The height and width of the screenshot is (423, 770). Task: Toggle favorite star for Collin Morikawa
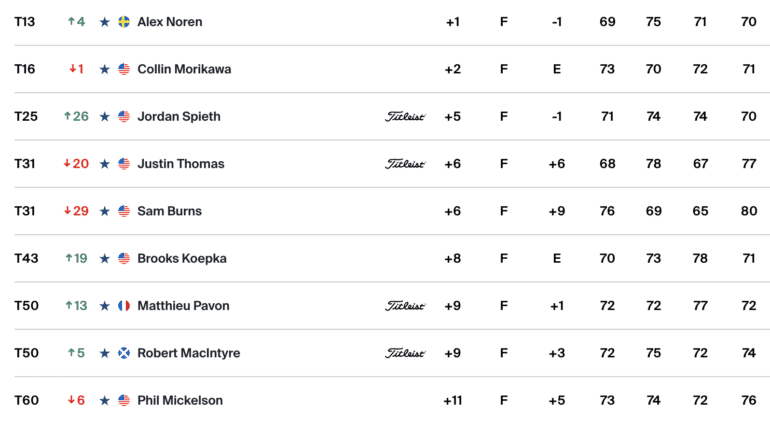click(105, 69)
